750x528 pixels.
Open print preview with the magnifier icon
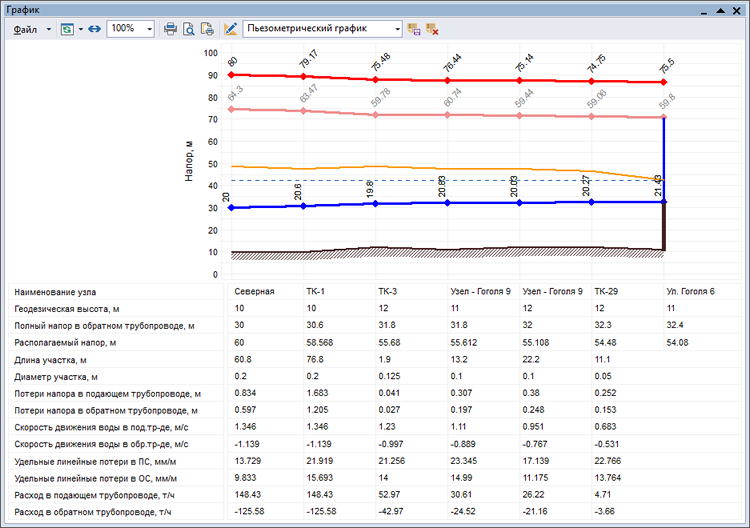189,29
